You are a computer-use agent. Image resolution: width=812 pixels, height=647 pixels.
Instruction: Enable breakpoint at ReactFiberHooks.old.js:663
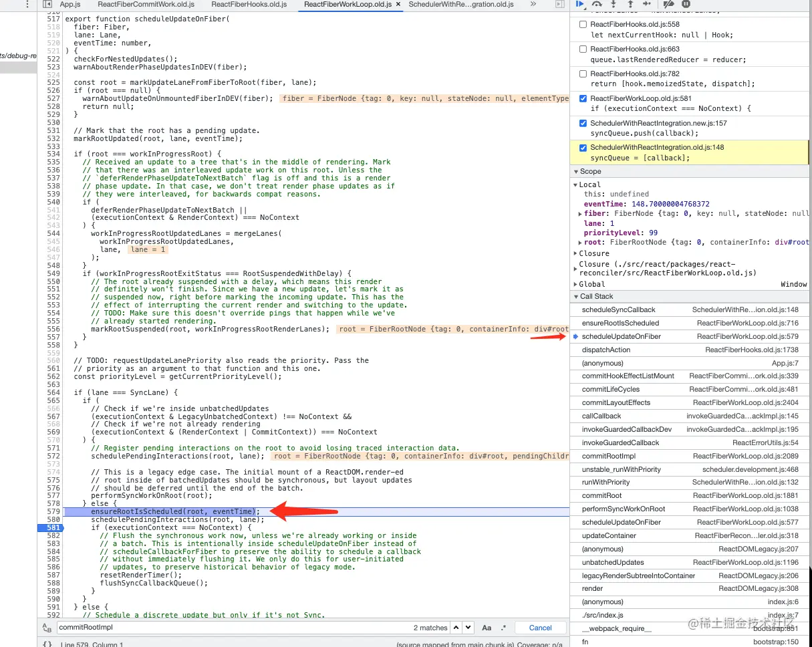583,49
